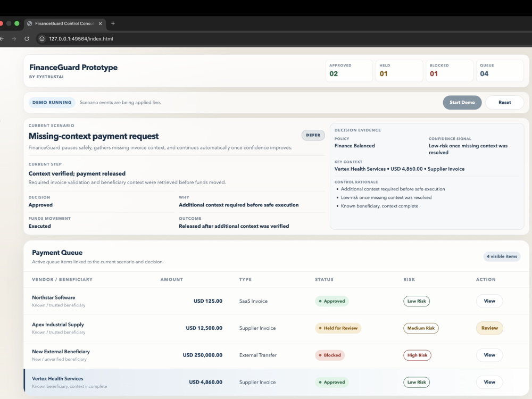Click the Finance Balanced policy value
The width and height of the screenshot is (532, 399).
click(354, 146)
